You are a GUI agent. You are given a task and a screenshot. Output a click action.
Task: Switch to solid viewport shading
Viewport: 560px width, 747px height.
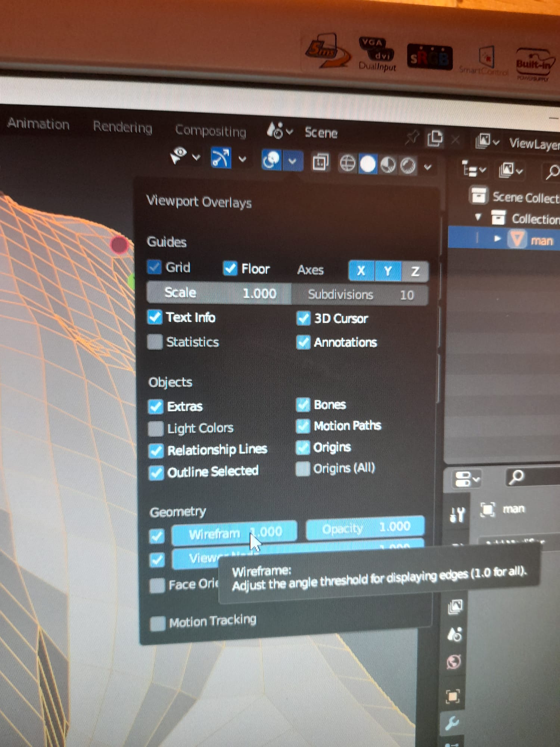tap(368, 164)
